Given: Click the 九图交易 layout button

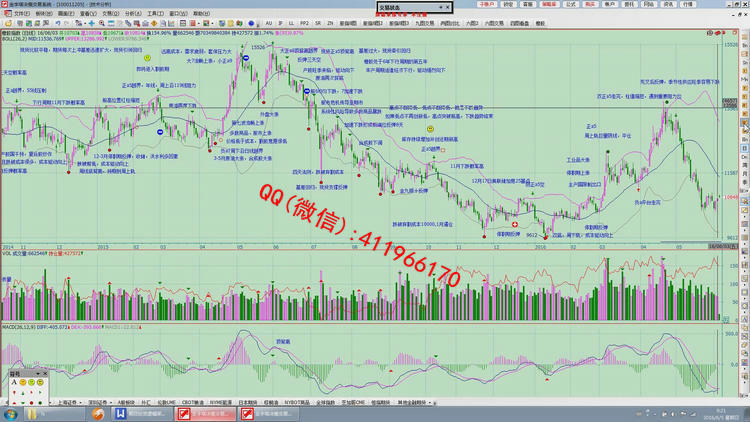Looking at the screenshot, I should (x=424, y=23).
